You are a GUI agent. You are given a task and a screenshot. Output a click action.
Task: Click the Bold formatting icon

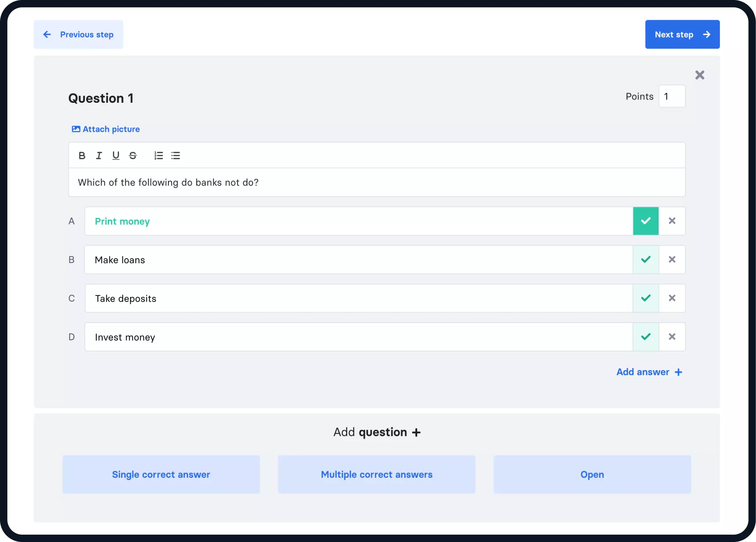[82, 155]
